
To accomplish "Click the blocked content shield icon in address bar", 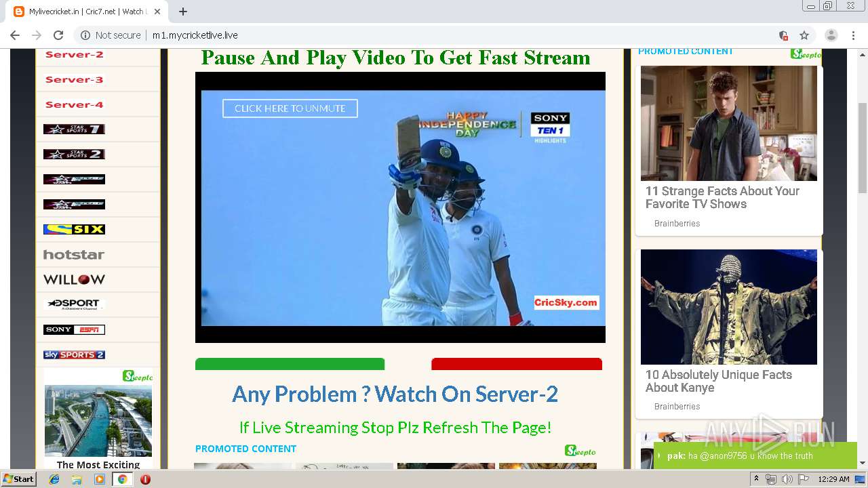I will [783, 35].
